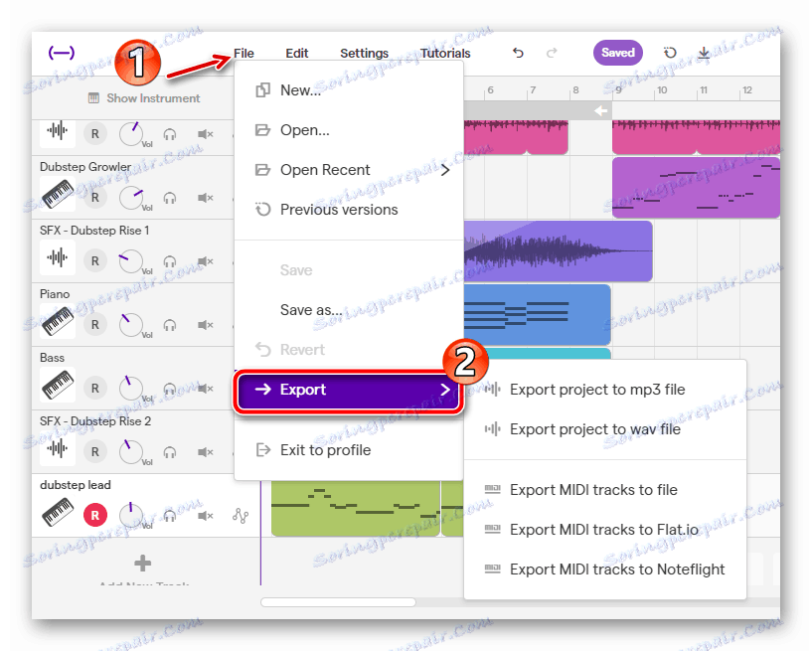The height and width of the screenshot is (651, 812).
Task: Select Export MIDI tracks to Noteflight
Action: 605,570
